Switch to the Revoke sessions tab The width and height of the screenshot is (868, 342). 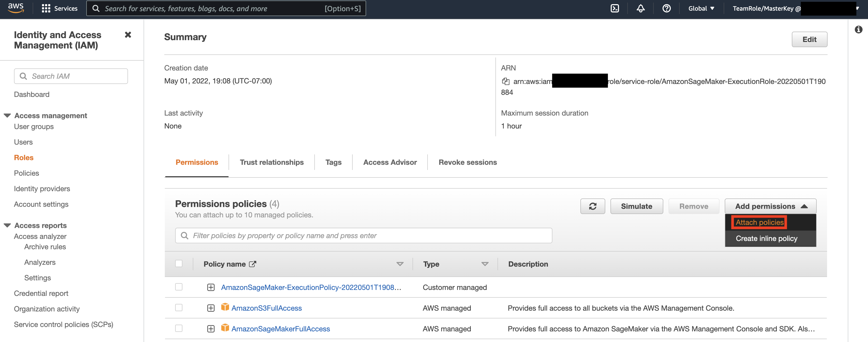[x=467, y=162]
